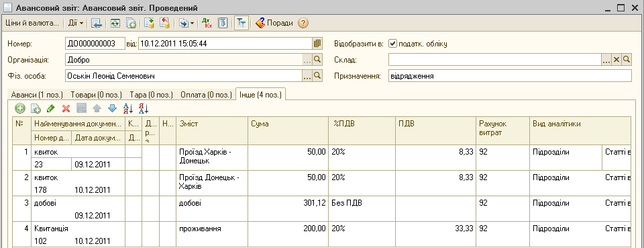Click the go-to-list document icon in the toolbar
The height and width of the screenshot is (248, 644).
click(x=97, y=23)
